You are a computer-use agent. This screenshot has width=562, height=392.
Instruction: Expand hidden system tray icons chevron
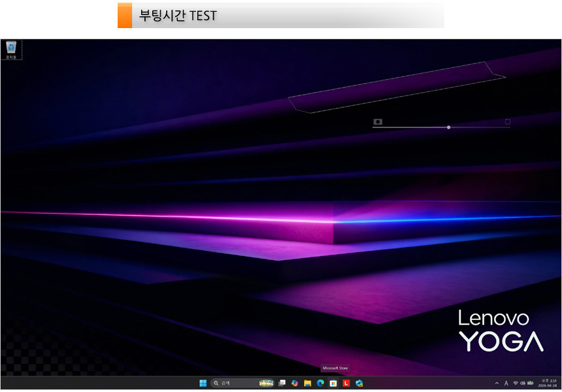[x=497, y=383]
